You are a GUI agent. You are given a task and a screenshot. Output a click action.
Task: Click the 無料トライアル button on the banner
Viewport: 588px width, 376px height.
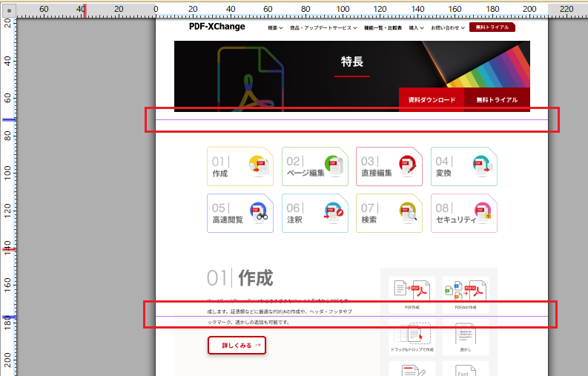point(497,100)
